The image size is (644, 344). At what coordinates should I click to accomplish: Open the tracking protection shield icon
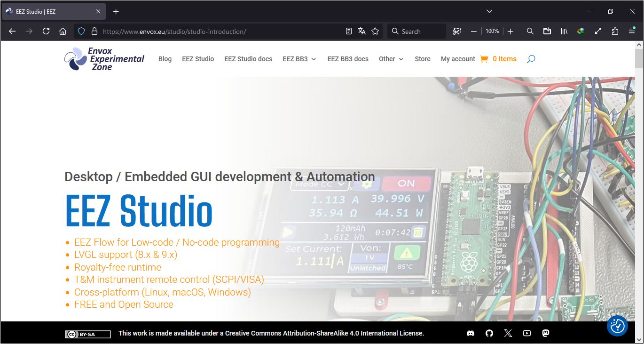coord(81,32)
